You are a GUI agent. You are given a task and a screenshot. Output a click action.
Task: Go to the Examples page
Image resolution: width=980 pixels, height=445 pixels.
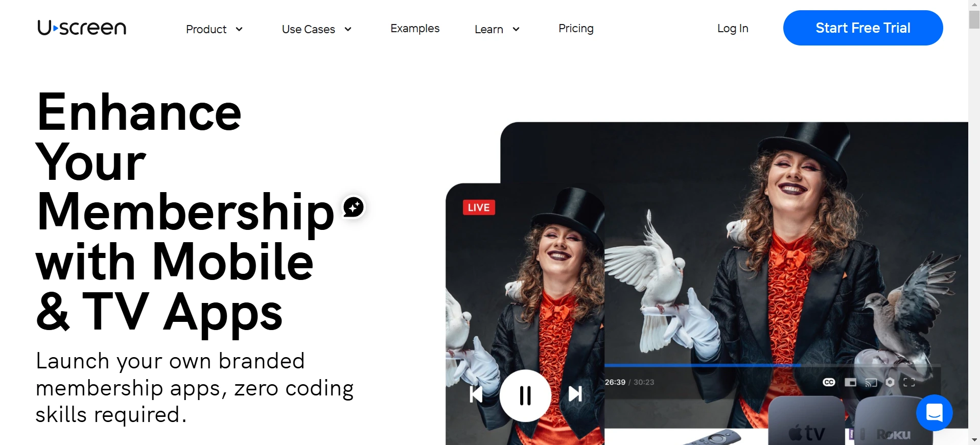415,29
